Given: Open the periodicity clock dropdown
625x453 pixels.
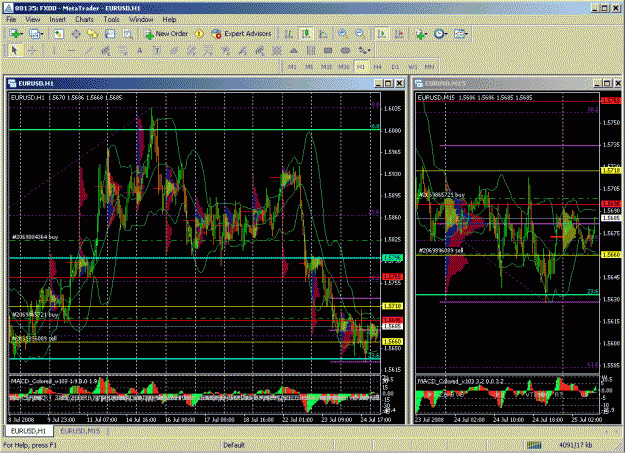Looking at the screenshot, I should (440, 34).
